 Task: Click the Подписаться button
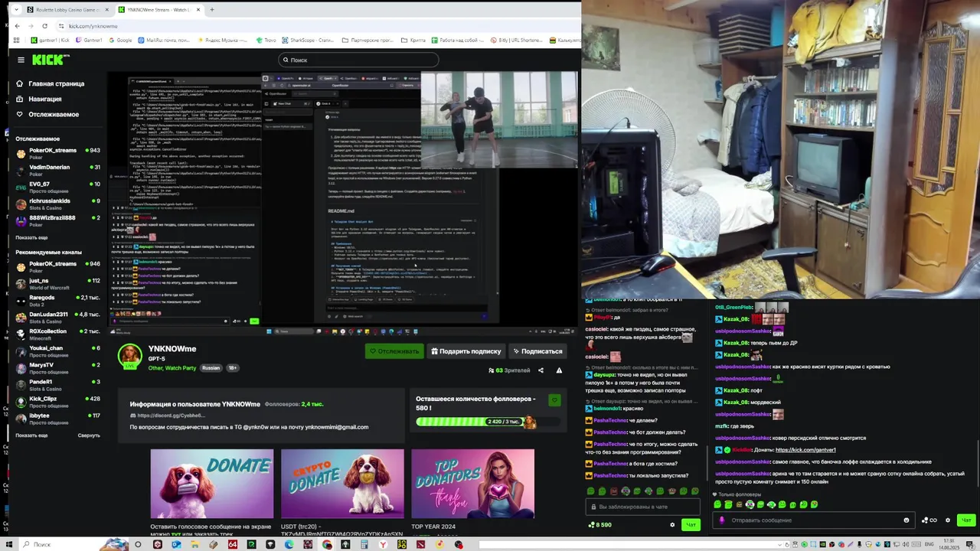(x=537, y=351)
